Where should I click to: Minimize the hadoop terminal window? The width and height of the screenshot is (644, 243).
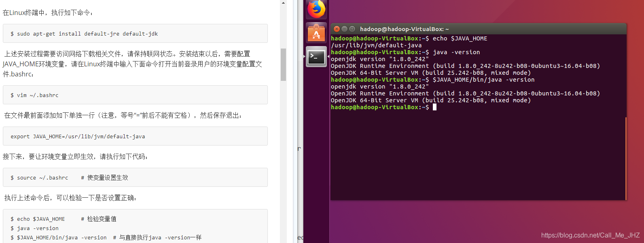pyautogui.click(x=344, y=29)
